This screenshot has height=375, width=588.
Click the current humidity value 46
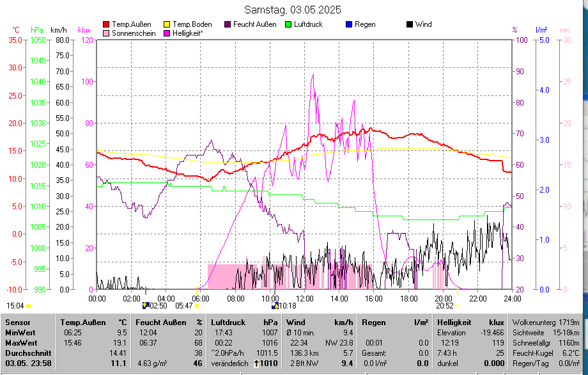[x=197, y=363]
